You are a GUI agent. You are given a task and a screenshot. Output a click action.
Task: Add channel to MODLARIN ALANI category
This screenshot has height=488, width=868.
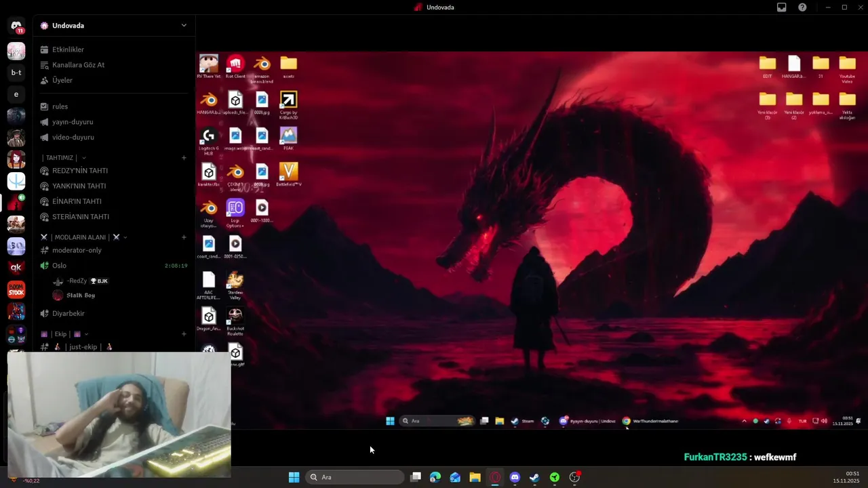point(184,237)
